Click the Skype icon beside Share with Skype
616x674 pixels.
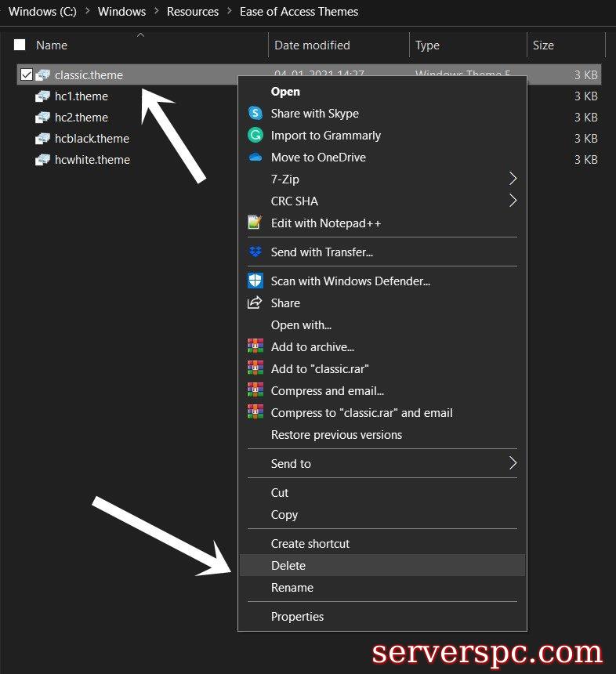255,114
